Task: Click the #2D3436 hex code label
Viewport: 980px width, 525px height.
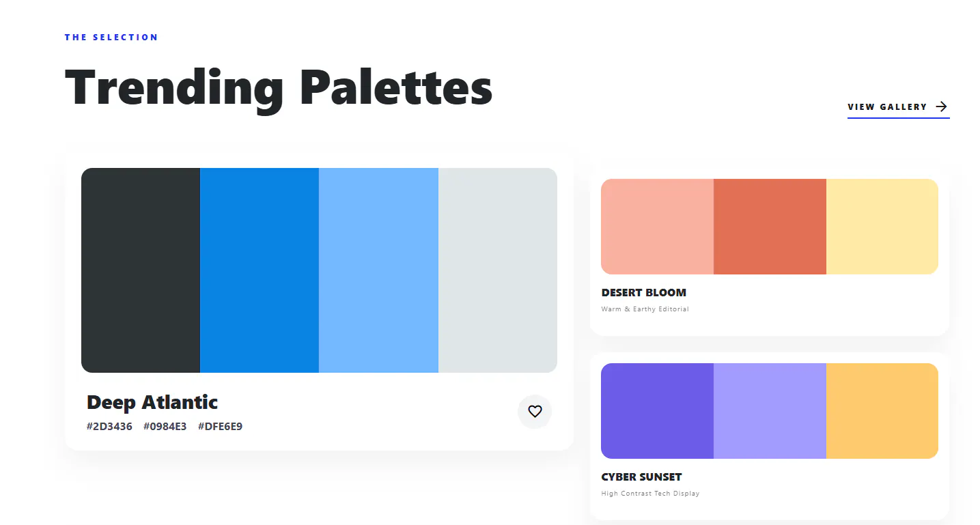Action: (109, 427)
